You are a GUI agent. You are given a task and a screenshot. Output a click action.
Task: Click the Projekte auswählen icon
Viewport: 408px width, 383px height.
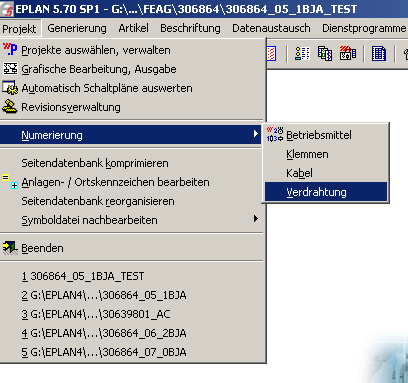(x=10, y=50)
